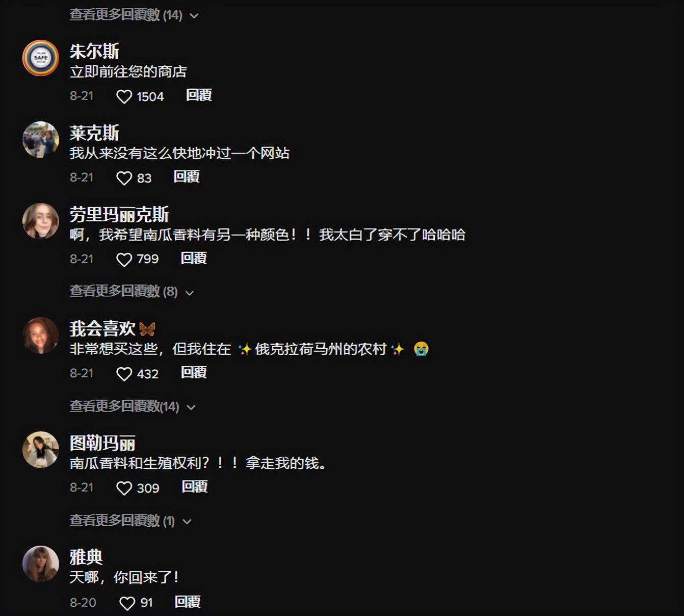The width and height of the screenshot is (684, 616).
Task: Reply to 莱克斯's comment
Action: (x=187, y=177)
